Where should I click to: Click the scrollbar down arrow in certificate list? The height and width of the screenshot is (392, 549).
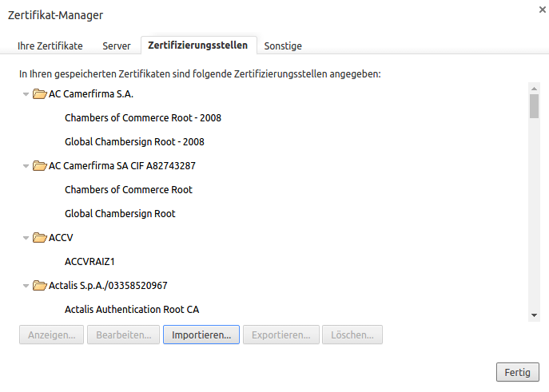pos(534,315)
